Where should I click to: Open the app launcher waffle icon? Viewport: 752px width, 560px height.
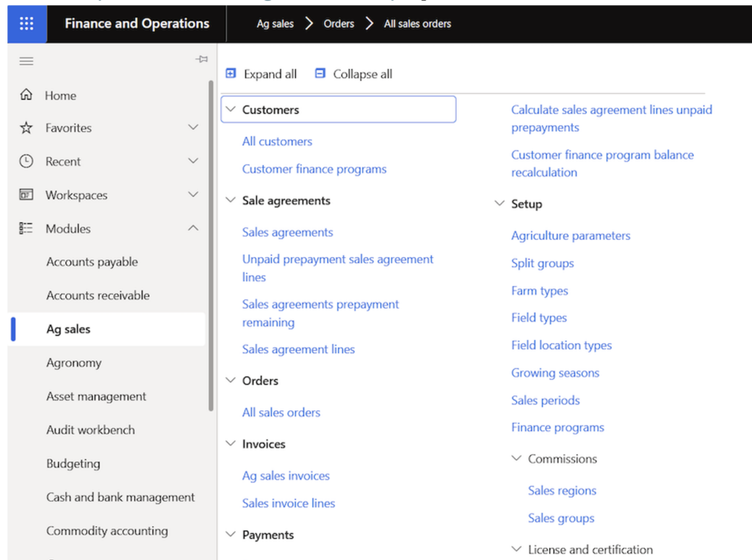tap(26, 23)
